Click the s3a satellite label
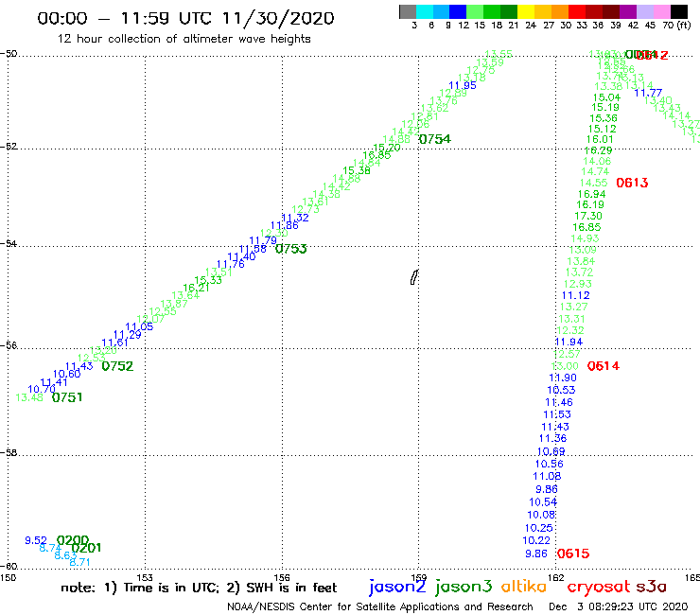This screenshot has width=700, height=615. 652,587
